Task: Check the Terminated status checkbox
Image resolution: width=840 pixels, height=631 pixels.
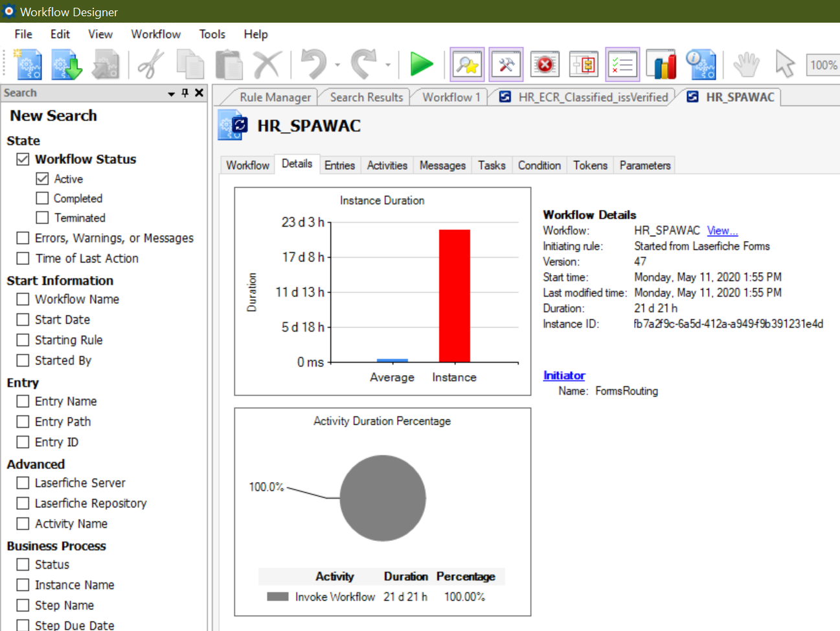Action: pyautogui.click(x=43, y=217)
